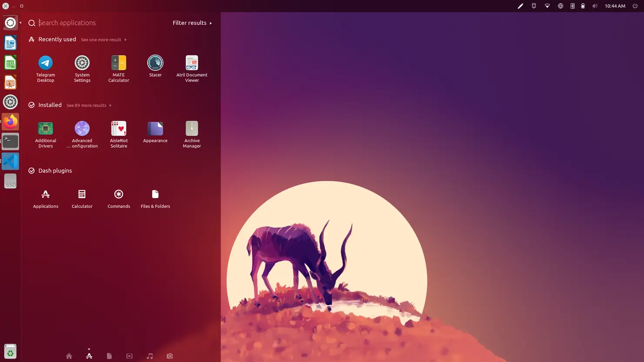This screenshot has height=362, width=644.
Task: Open LibreOffice Calc from launcher
Action: tap(10, 63)
